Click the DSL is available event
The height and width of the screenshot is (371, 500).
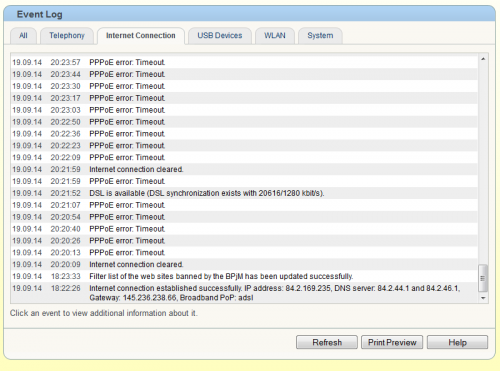click(x=244, y=193)
